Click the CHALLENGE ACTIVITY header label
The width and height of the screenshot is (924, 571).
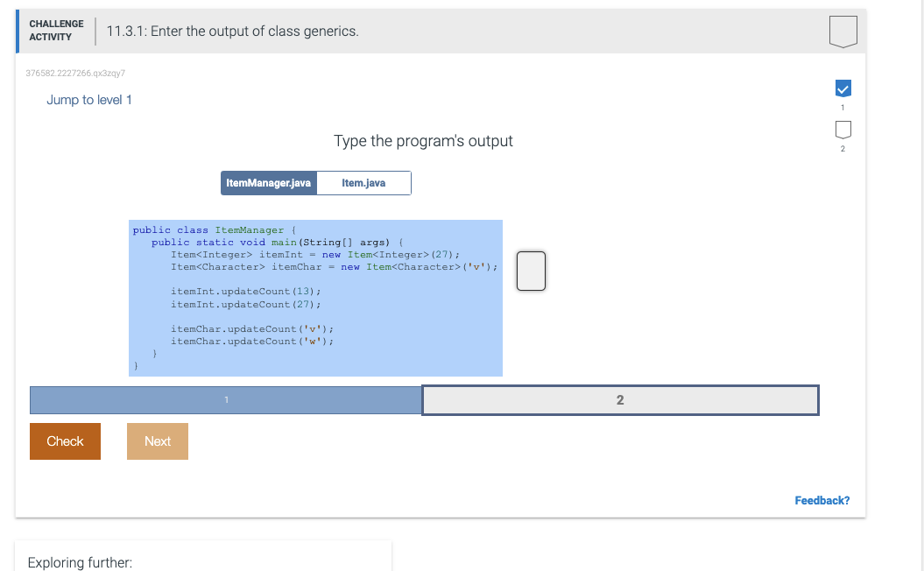coord(56,29)
